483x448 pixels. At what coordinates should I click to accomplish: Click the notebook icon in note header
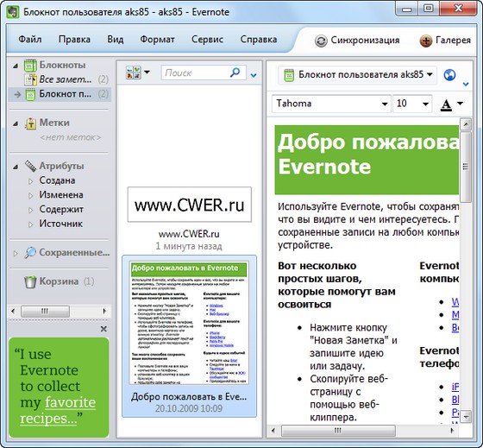(x=289, y=75)
